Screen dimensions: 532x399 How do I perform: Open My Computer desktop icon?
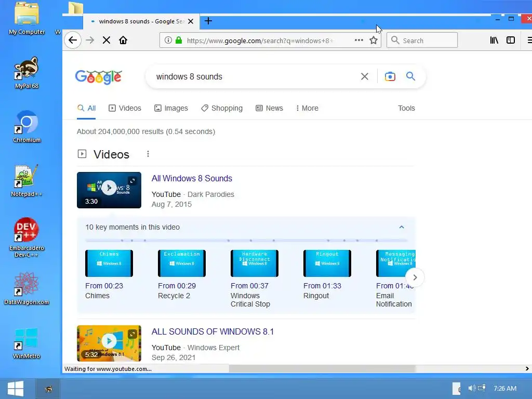tap(27, 18)
